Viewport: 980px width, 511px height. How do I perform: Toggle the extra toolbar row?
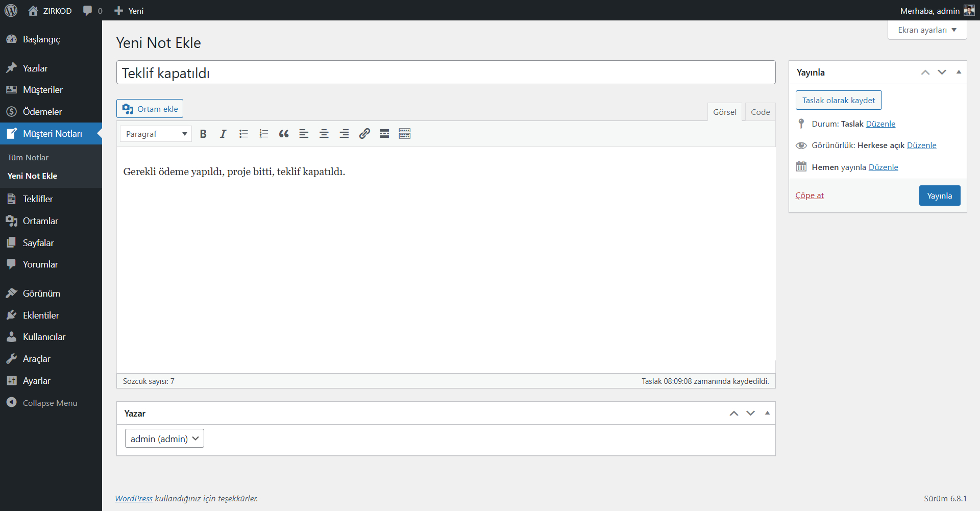coord(405,134)
